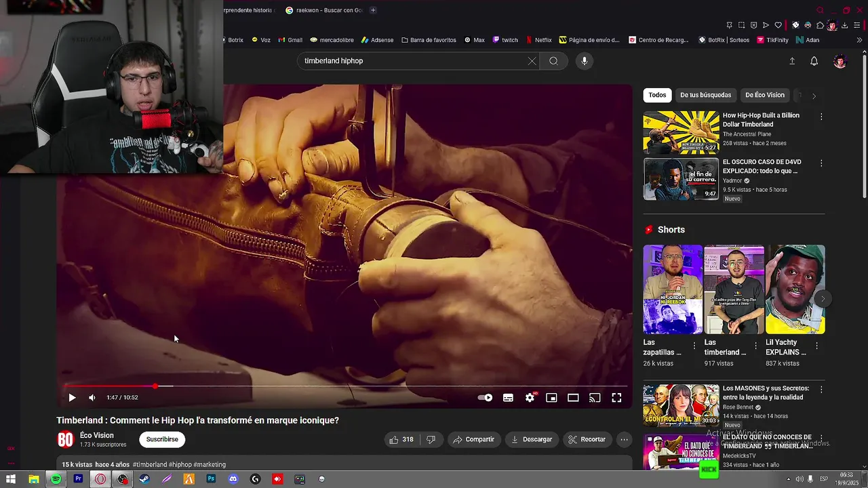Viewport: 868px width, 488px height.
Task: Show more filter chips with the arrow
Action: pos(814,96)
